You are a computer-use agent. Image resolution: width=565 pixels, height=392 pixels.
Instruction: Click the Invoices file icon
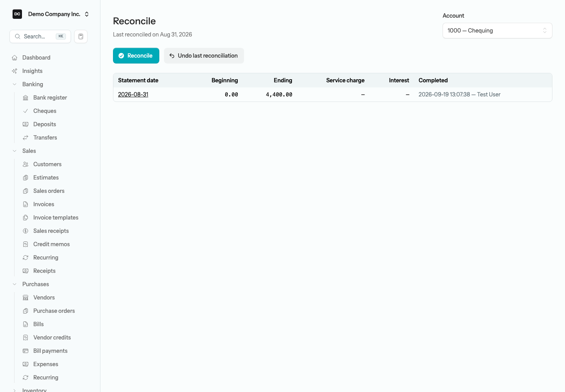[x=26, y=204]
